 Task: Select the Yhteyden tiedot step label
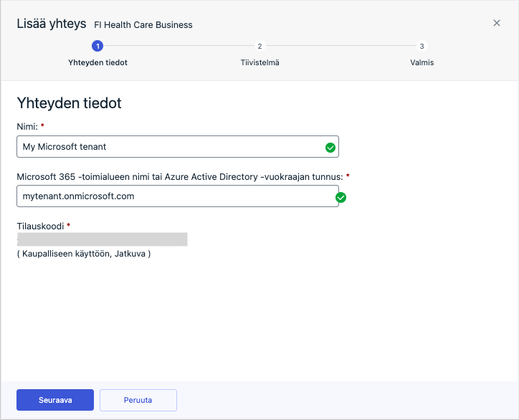[x=97, y=62]
